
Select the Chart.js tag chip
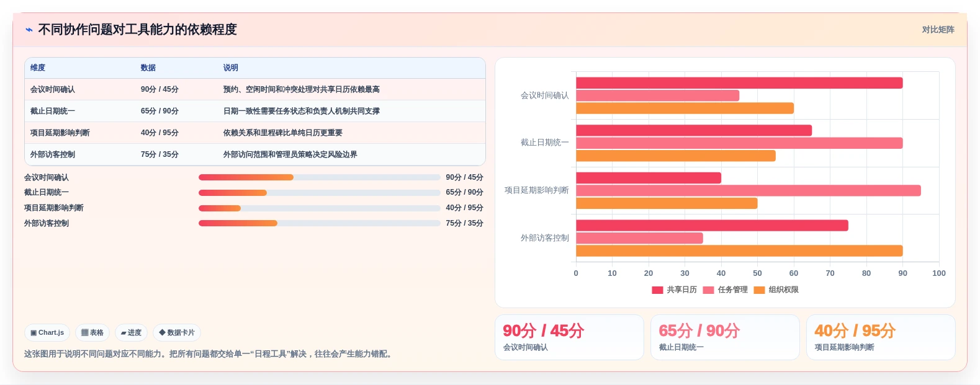click(47, 333)
